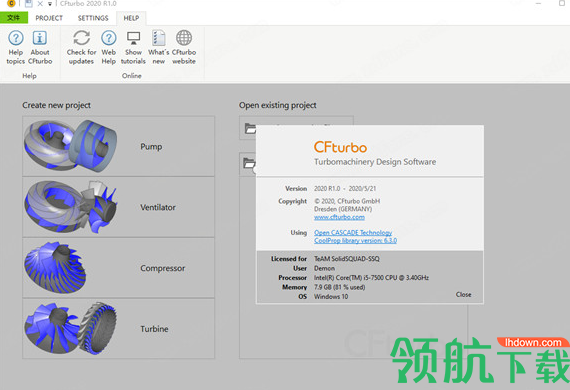Screen dimensions: 570x390
Task: Switch to the PROJECT ribbon tab
Action: tap(49, 18)
